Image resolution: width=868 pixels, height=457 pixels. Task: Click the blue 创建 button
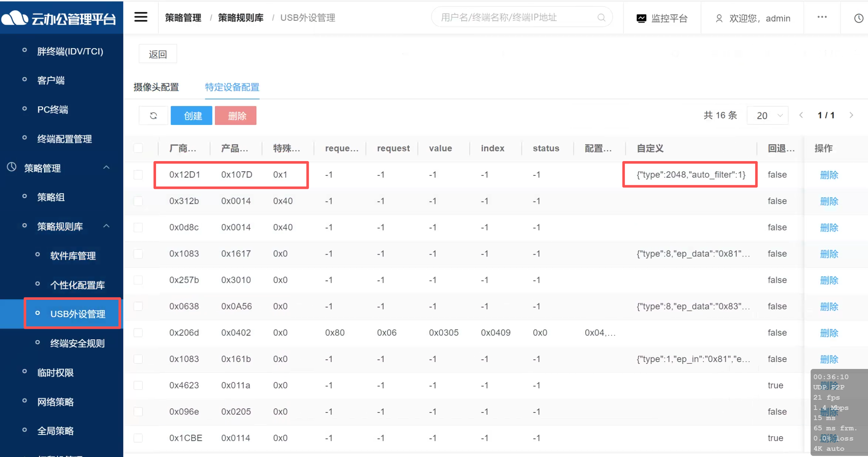click(192, 116)
